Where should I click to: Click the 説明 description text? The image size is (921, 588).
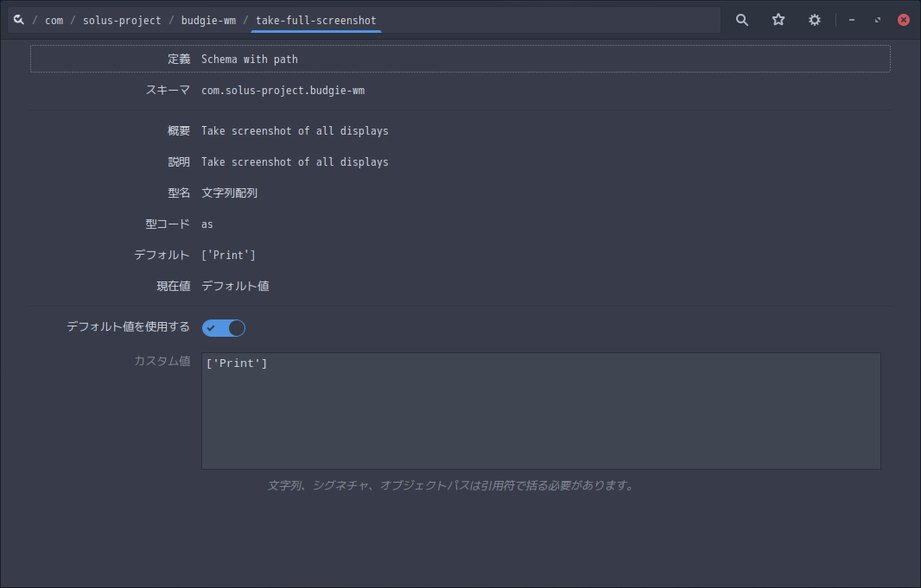295,162
